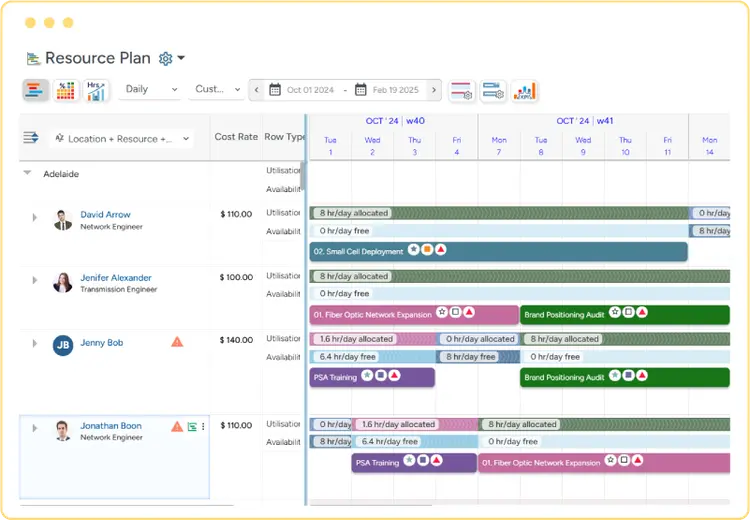Screen dimensions: 750x520
Task: Expand the Resource Plan title dropdown arrow
Action: point(181,58)
